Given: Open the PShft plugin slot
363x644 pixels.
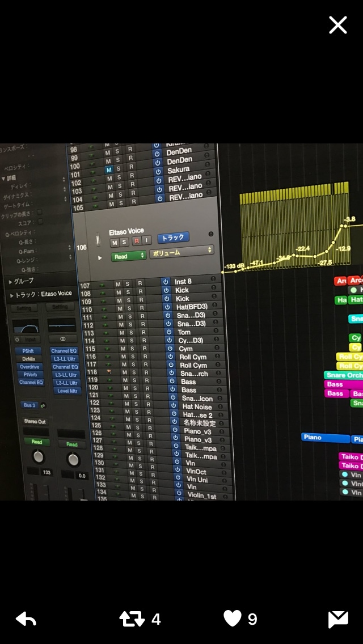Looking at the screenshot, I should click(x=28, y=351).
